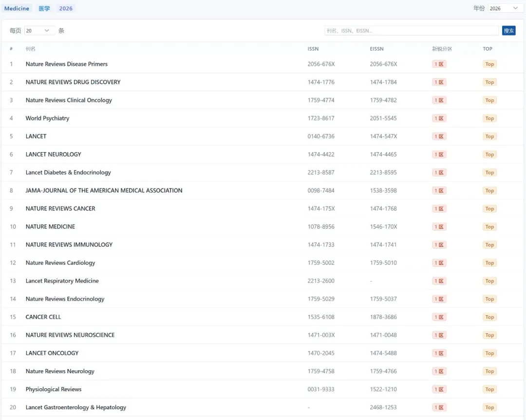Click the 1区 badge for Physiological Reviews
Image resolution: width=526 pixels, height=420 pixels.
(x=439, y=389)
